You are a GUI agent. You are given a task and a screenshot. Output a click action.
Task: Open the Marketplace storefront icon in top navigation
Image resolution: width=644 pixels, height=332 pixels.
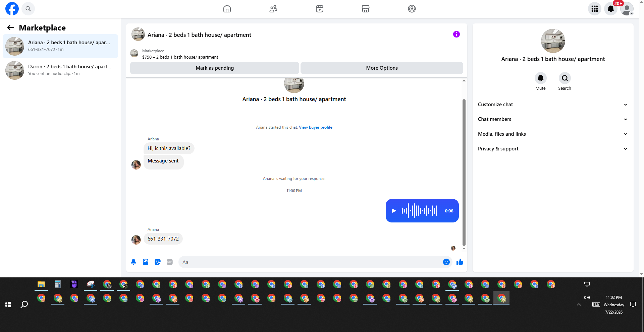coord(366,9)
